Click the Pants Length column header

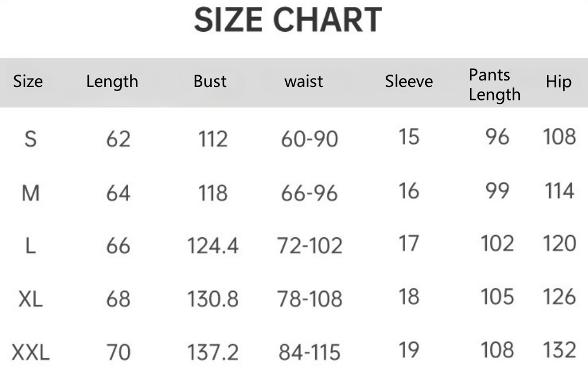[x=495, y=85]
